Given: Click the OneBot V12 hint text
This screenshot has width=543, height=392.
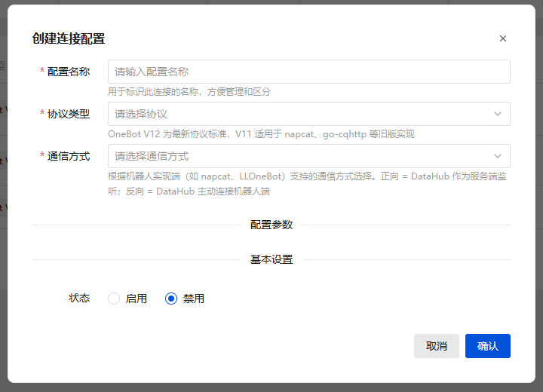Looking at the screenshot, I should [261, 134].
